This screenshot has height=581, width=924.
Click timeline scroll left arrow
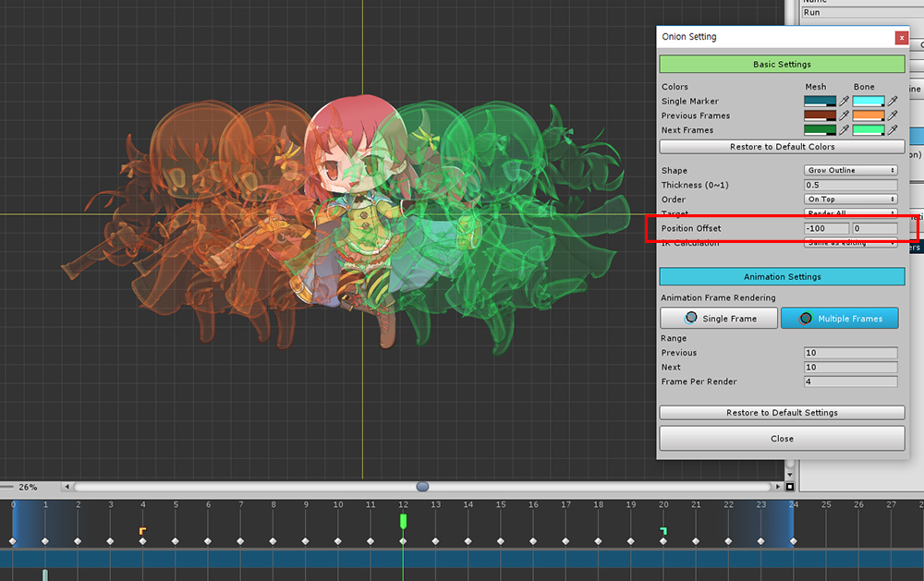[67, 487]
